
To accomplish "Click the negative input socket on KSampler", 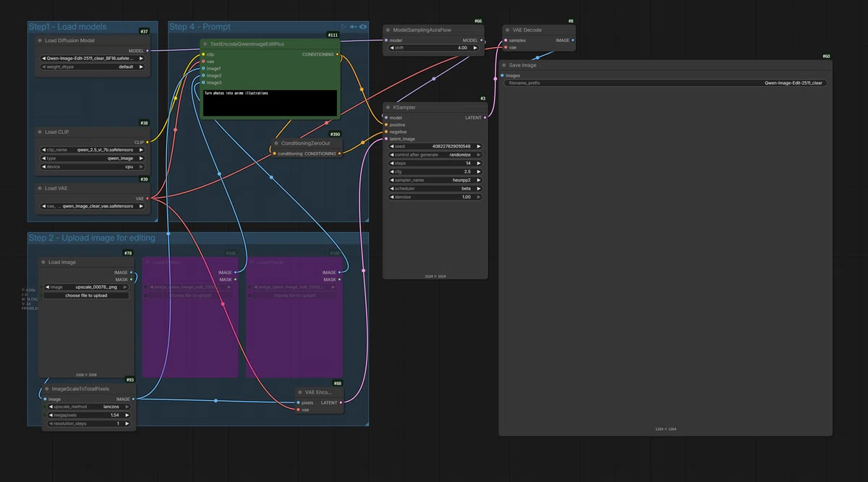I will (x=386, y=132).
